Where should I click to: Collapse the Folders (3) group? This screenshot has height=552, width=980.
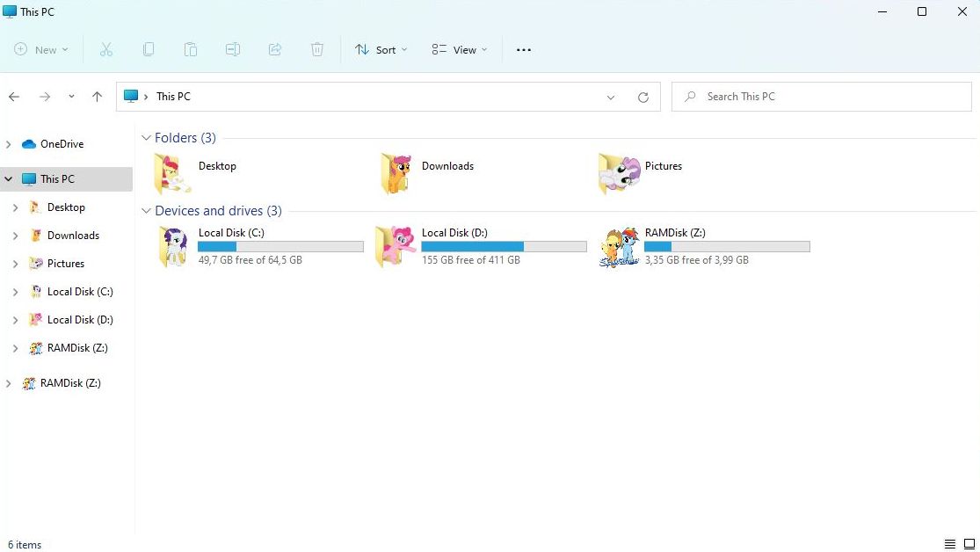tap(146, 137)
